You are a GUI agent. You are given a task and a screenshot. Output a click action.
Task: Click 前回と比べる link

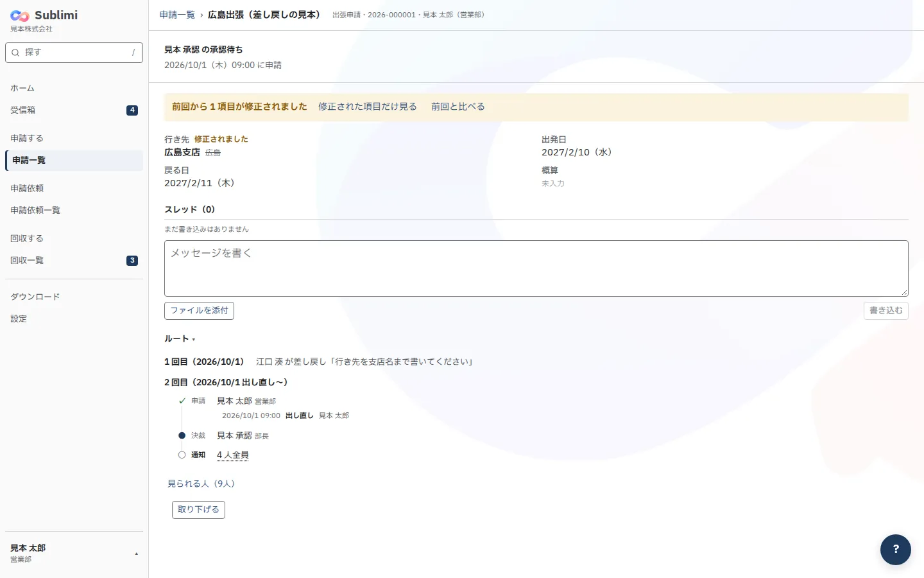pyautogui.click(x=458, y=107)
